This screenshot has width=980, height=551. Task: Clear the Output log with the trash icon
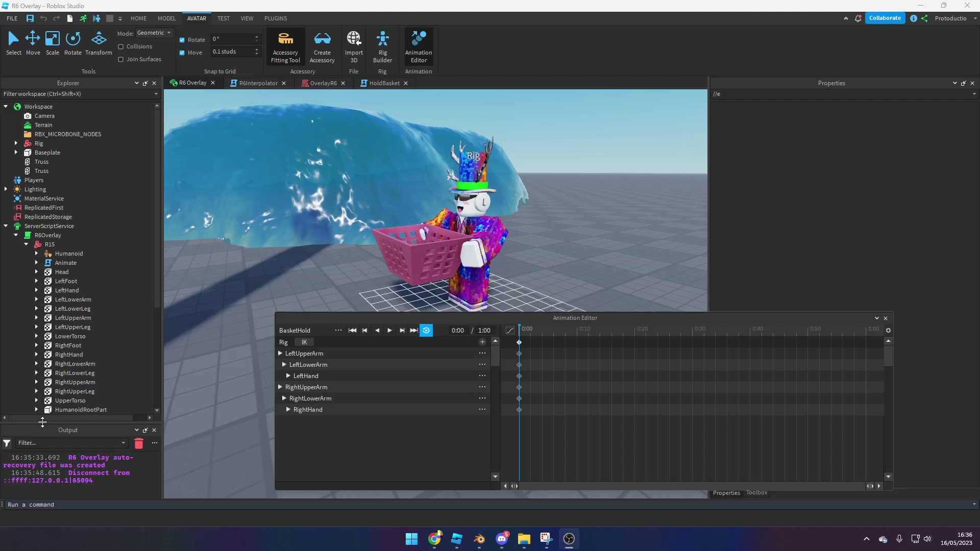[138, 443]
